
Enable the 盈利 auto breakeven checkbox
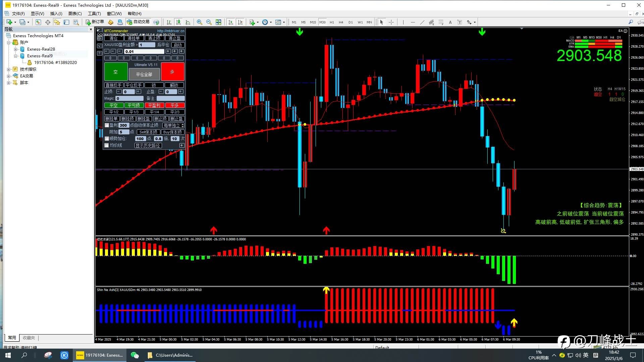tap(107, 125)
